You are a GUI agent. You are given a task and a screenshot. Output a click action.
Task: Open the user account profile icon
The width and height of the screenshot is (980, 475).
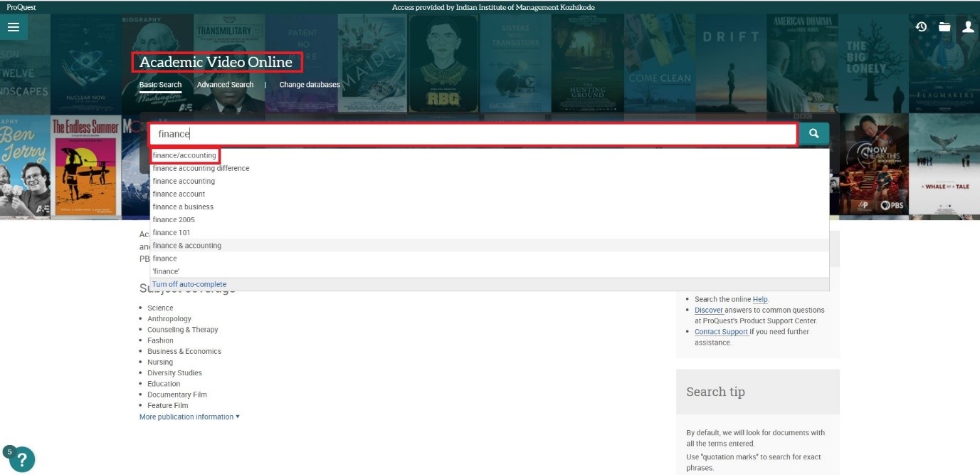pyautogui.click(x=968, y=27)
